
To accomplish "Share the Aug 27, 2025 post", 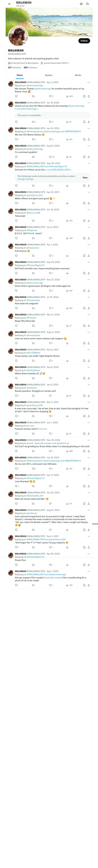I will tap(89, 157).
